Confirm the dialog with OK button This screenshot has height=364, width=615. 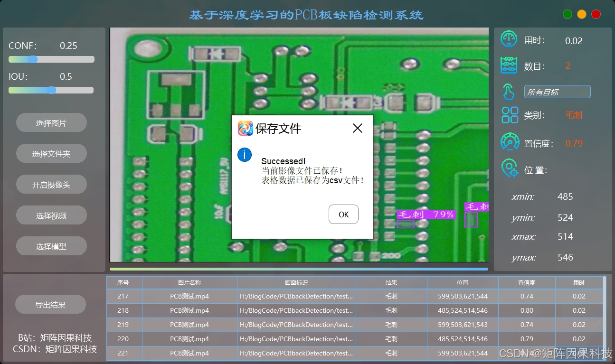(x=343, y=215)
